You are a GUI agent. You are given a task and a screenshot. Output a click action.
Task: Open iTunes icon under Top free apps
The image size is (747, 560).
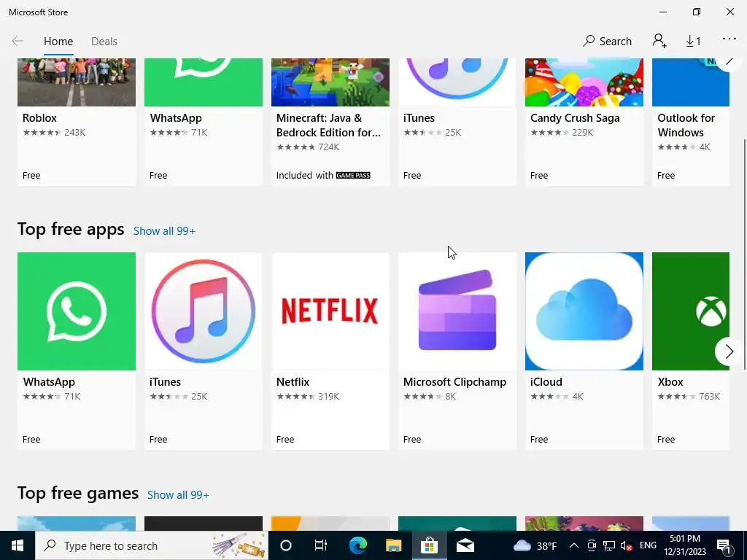click(204, 311)
